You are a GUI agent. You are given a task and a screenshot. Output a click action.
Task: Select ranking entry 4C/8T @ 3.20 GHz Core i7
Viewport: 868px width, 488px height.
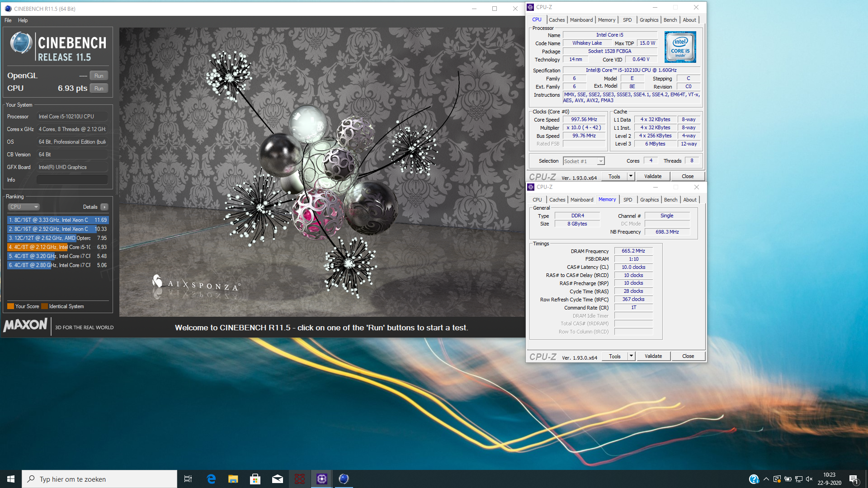[x=58, y=256]
